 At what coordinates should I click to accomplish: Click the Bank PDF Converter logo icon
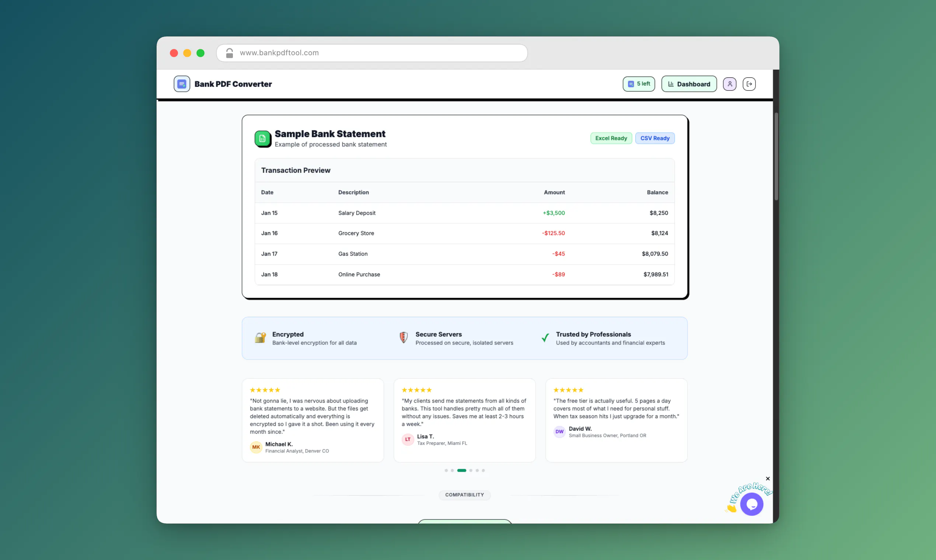tap(182, 84)
